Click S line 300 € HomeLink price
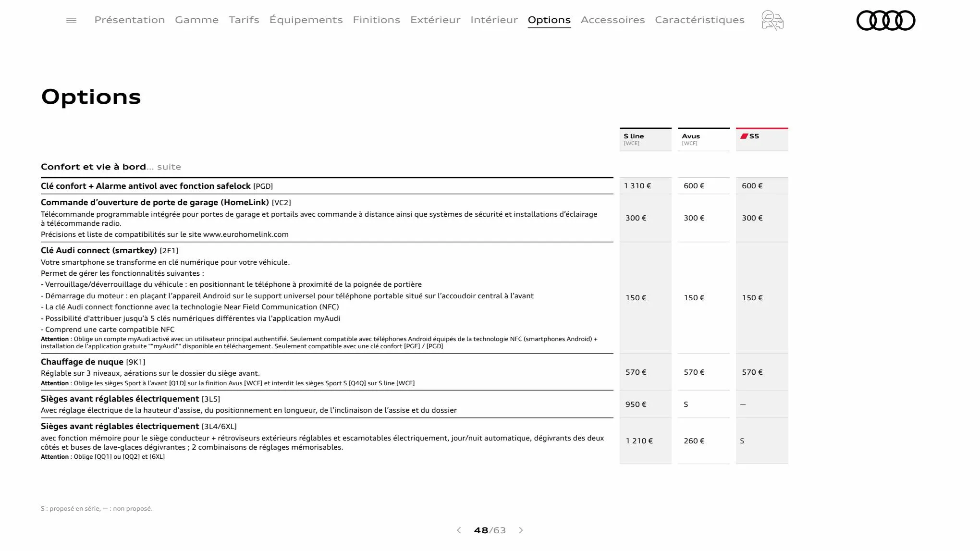 (x=636, y=218)
